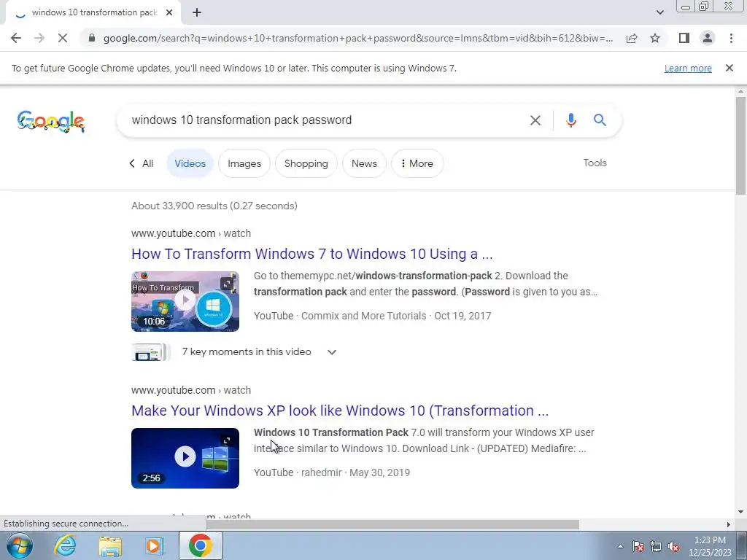Open Make Your Windows XP look like Windows 10
The width and height of the screenshot is (747, 560).
(340, 411)
